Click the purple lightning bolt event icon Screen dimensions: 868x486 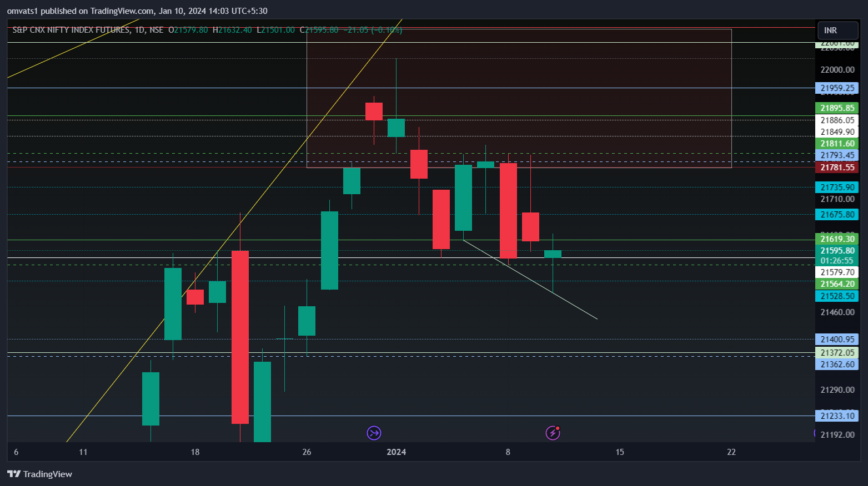[x=553, y=433]
